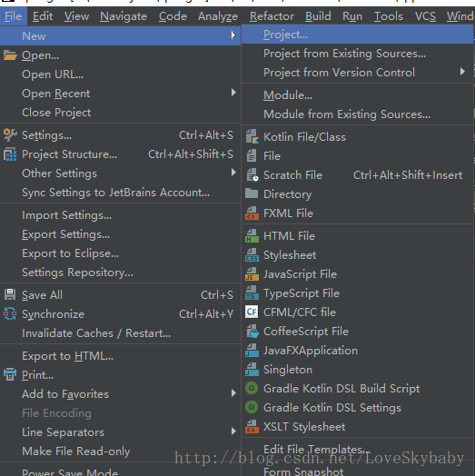Expand the New submenu arrow
475x476 pixels.
[233, 35]
